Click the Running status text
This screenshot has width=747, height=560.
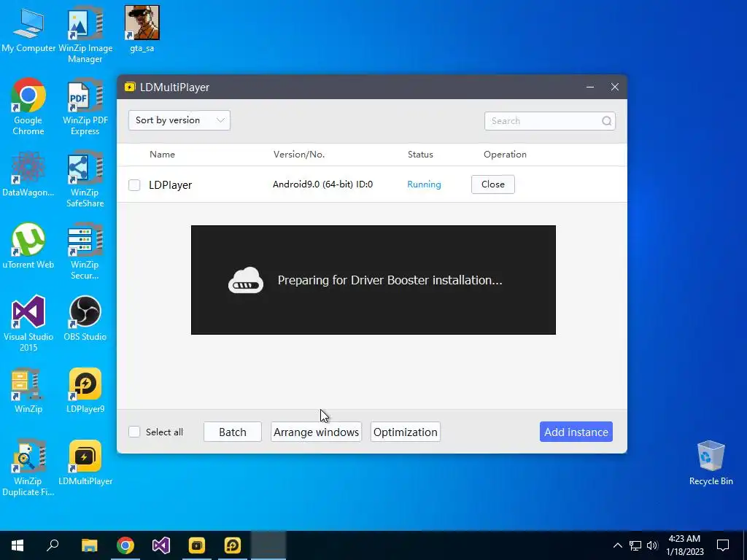point(424,184)
